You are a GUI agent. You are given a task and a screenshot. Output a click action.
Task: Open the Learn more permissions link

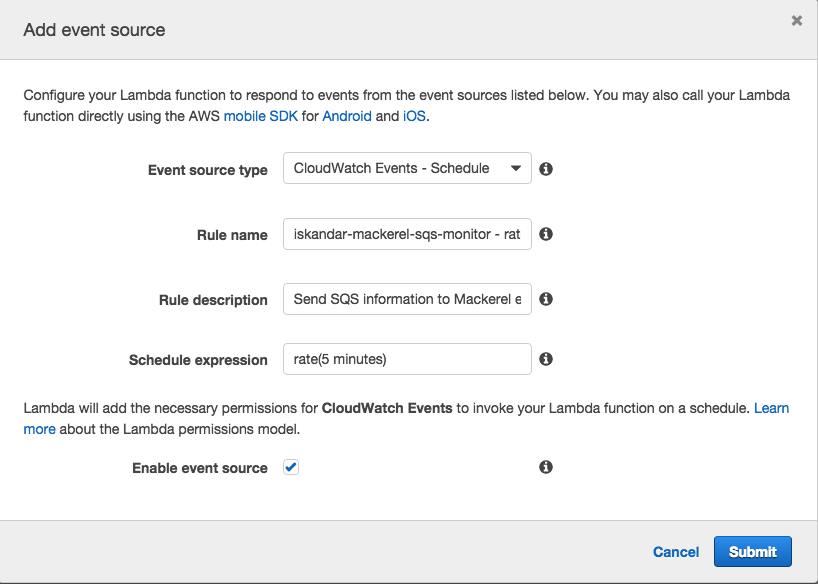pyautogui.click(x=771, y=408)
